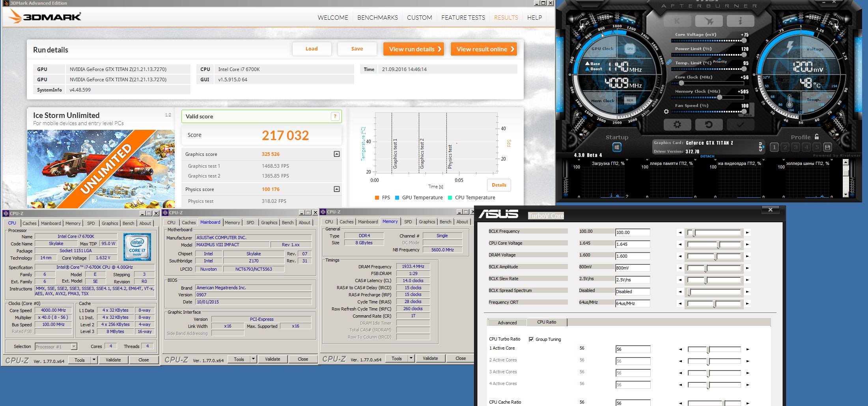Screen dimensions: 868x406
Task: Open Tools dropdown arrow in CPU-Z CPU window
Action: pyautogui.click(x=94, y=359)
